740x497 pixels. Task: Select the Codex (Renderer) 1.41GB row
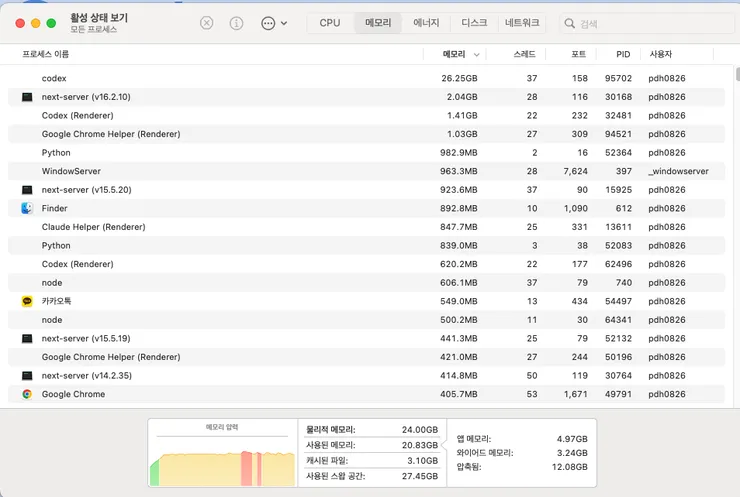(366, 116)
